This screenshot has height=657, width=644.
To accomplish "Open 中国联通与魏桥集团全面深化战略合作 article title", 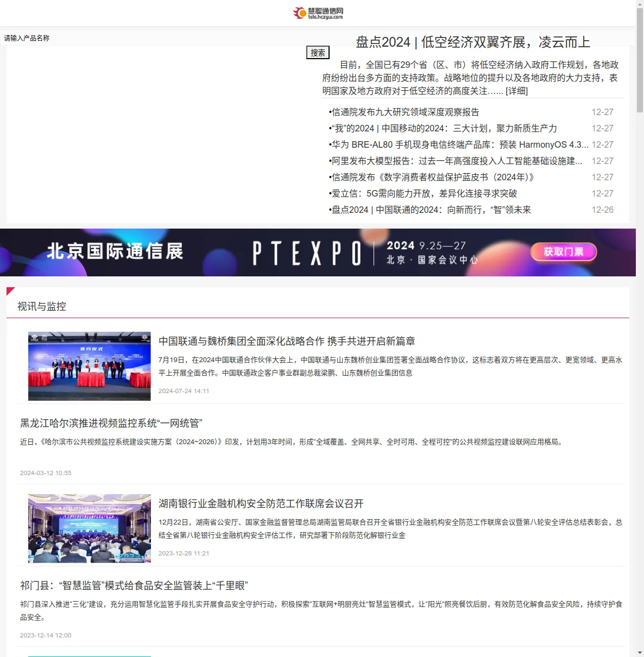I will [x=287, y=341].
